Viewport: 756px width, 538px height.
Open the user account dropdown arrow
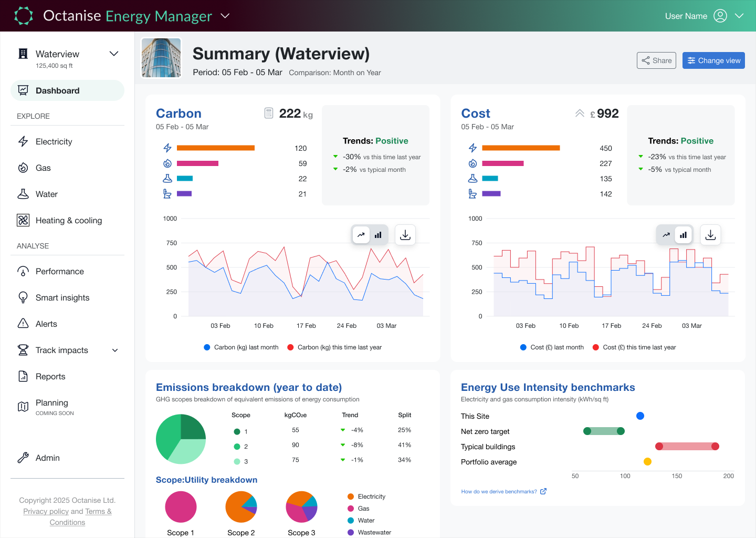739,16
